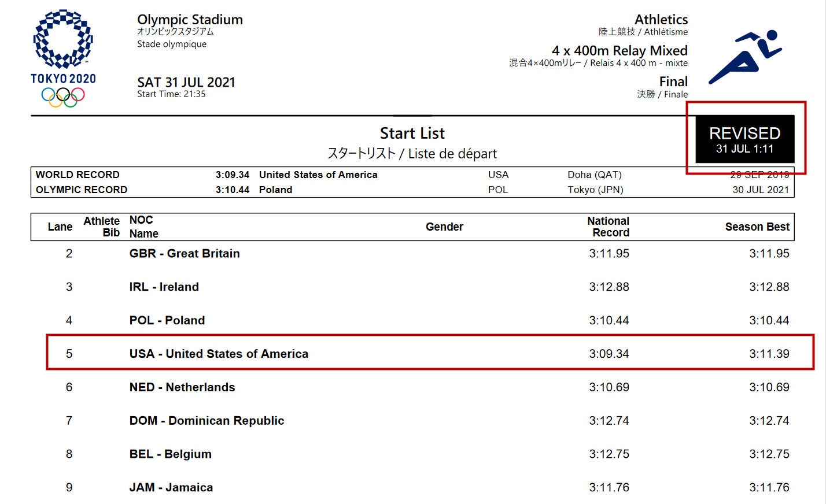Viewport: 826px width, 504px height.
Task: Select the WORLD RECORD row label
Action: [78, 175]
